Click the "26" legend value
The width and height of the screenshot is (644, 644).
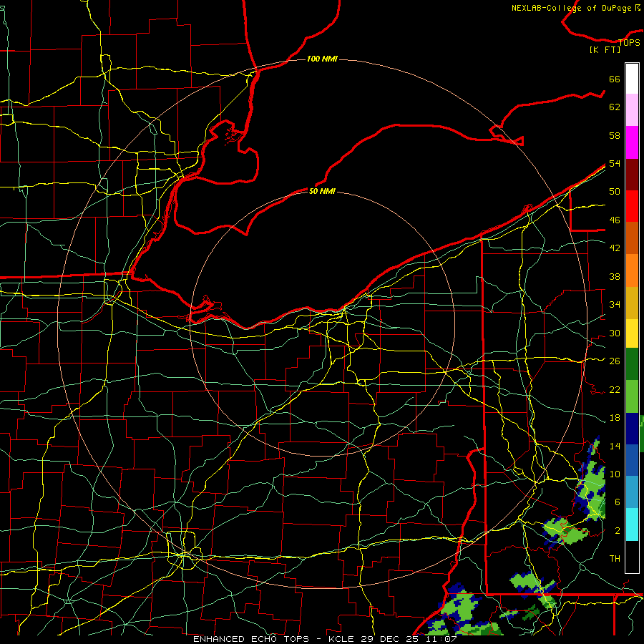coord(615,361)
